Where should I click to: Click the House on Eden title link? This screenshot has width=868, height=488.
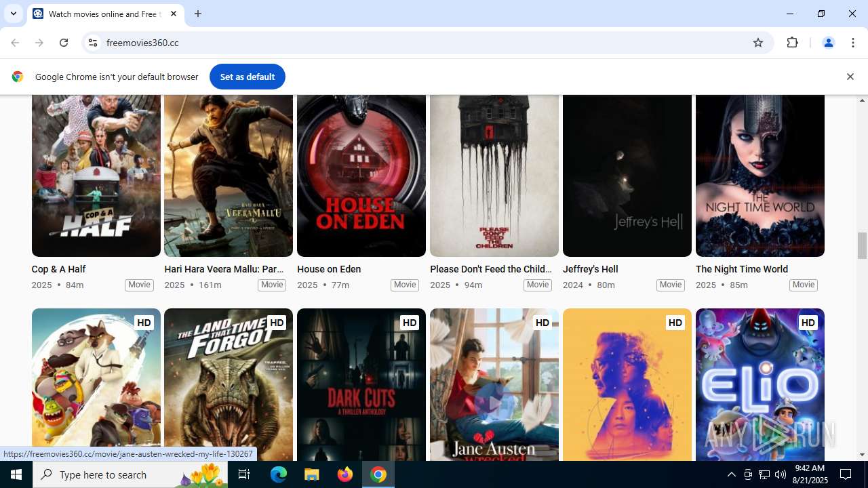click(x=329, y=269)
